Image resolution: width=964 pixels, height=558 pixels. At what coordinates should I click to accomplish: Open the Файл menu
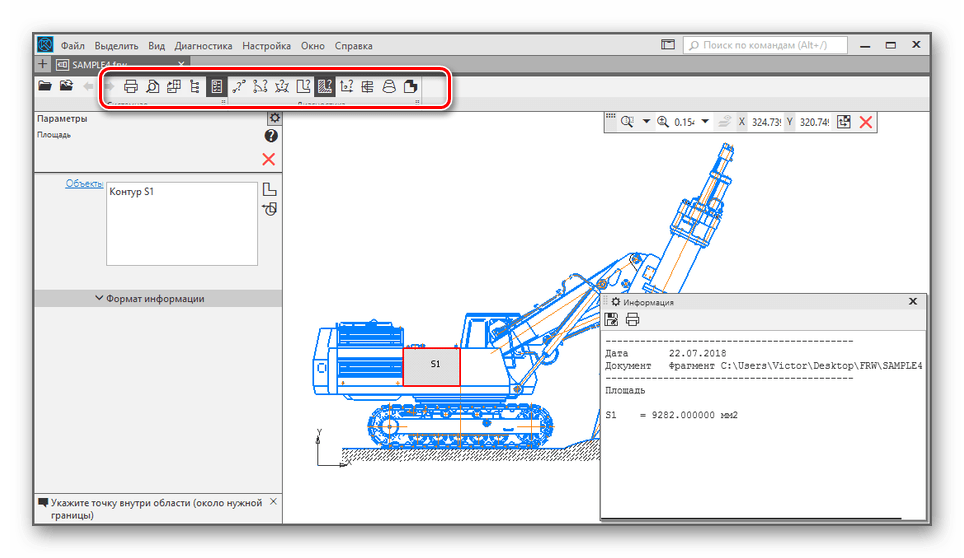pos(72,45)
